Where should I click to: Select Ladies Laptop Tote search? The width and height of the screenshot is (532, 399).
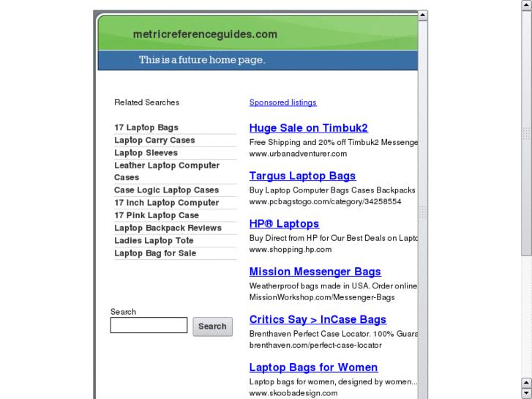pos(154,240)
